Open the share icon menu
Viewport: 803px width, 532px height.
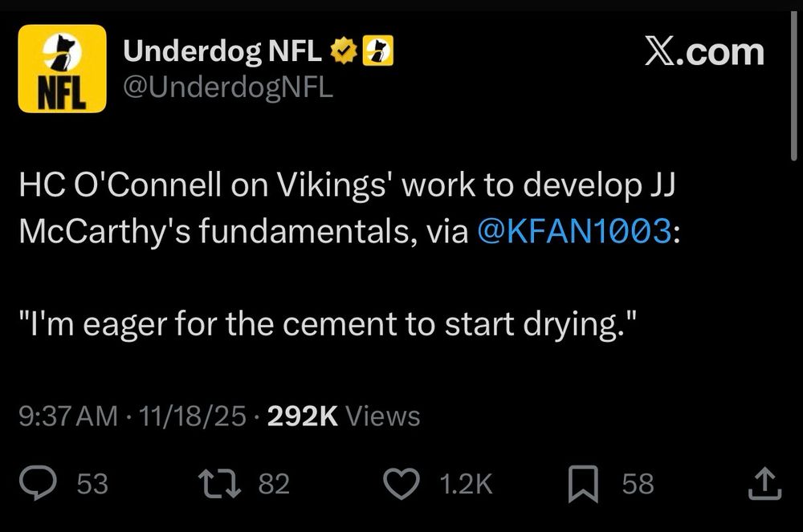click(x=764, y=483)
